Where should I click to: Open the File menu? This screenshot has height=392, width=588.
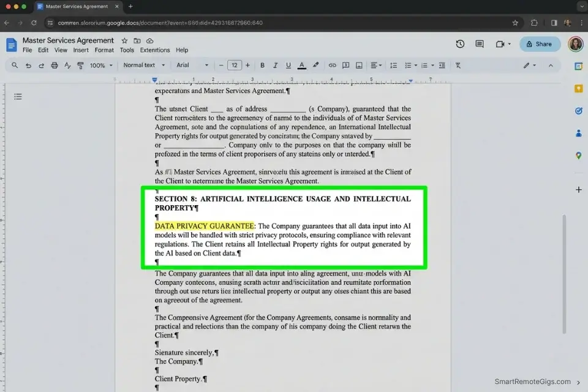[27, 50]
